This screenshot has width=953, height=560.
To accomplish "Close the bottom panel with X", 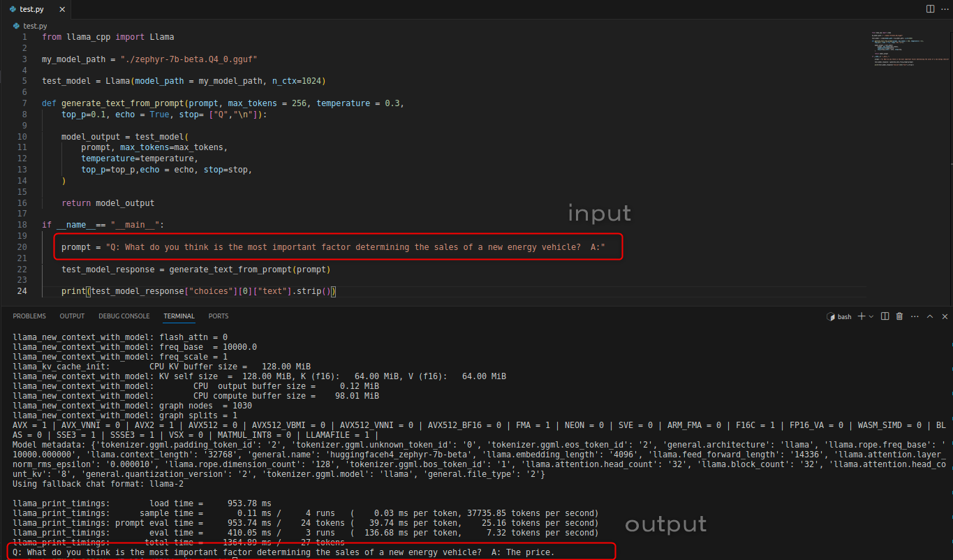I will point(944,316).
